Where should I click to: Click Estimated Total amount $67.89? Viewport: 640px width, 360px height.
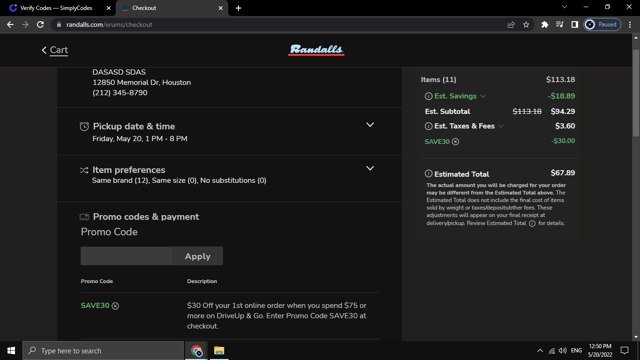click(562, 173)
